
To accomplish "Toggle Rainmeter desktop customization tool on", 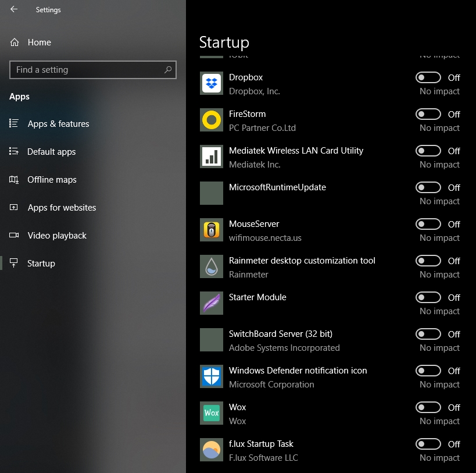I will [x=428, y=261].
